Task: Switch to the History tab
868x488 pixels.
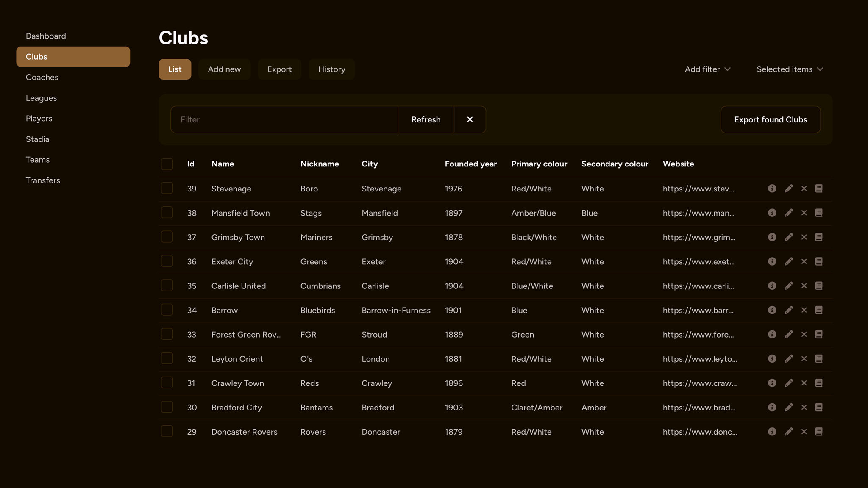Action: tap(331, 69)
